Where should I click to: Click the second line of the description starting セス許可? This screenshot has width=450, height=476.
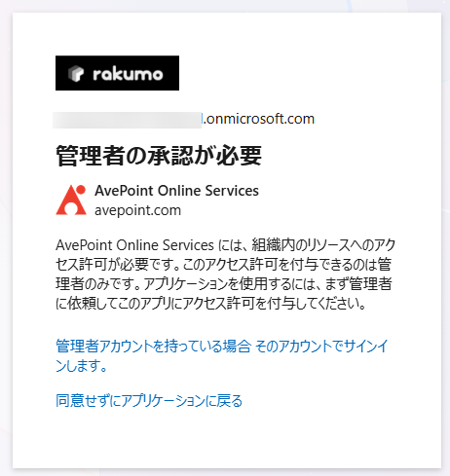(223, 265)
